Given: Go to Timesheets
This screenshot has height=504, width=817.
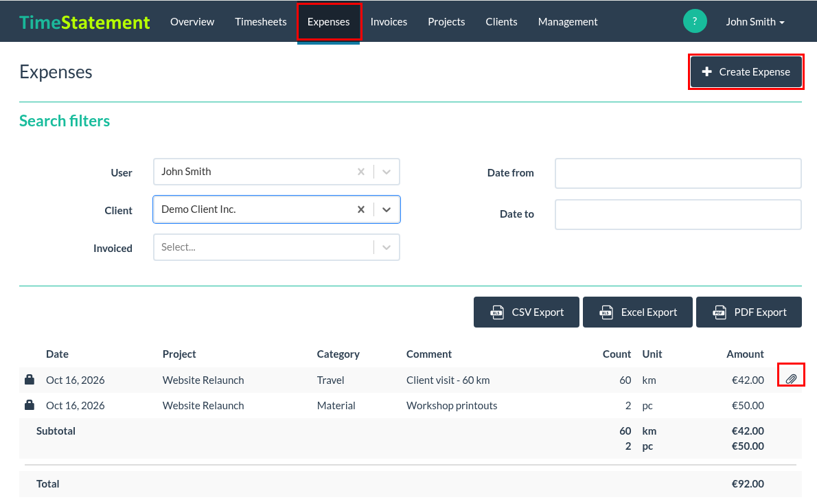Looking at the screenshot, I should [x=260, y=22].
